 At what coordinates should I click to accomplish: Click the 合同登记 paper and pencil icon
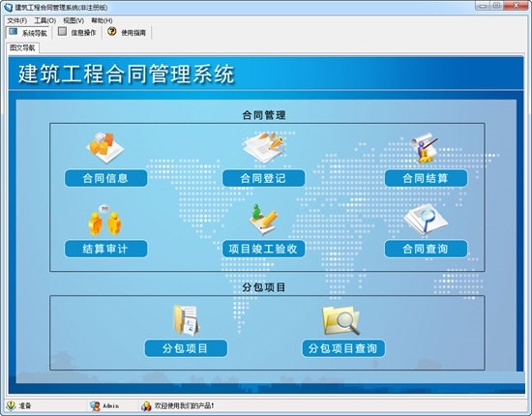(264, 148)
